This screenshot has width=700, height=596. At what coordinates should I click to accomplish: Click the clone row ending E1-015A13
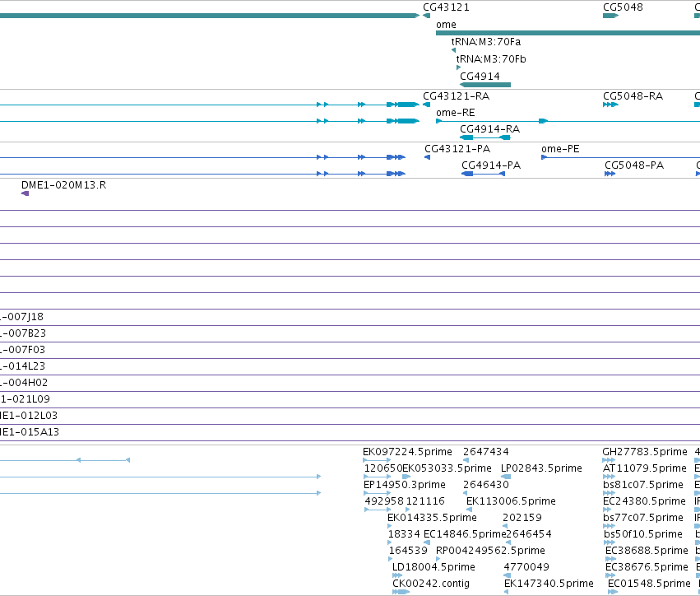[x=30, y=432]
